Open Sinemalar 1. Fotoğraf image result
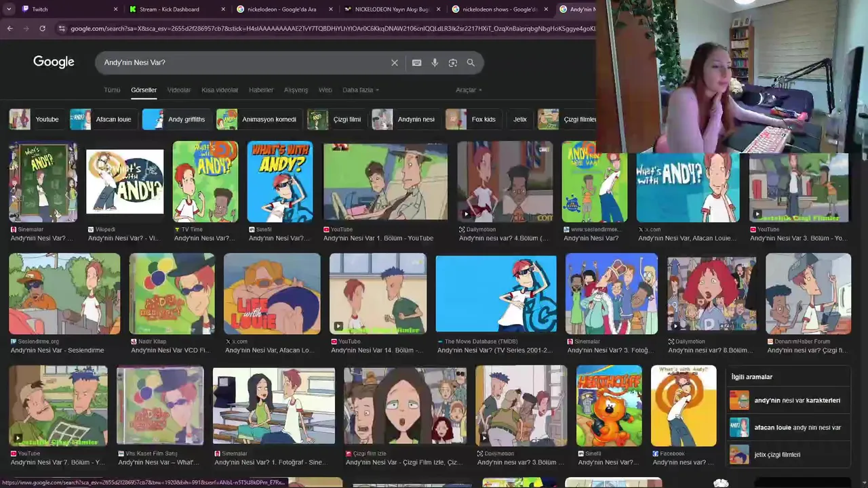The height and width of the screenshot is (488, 868). click(274, 405)
